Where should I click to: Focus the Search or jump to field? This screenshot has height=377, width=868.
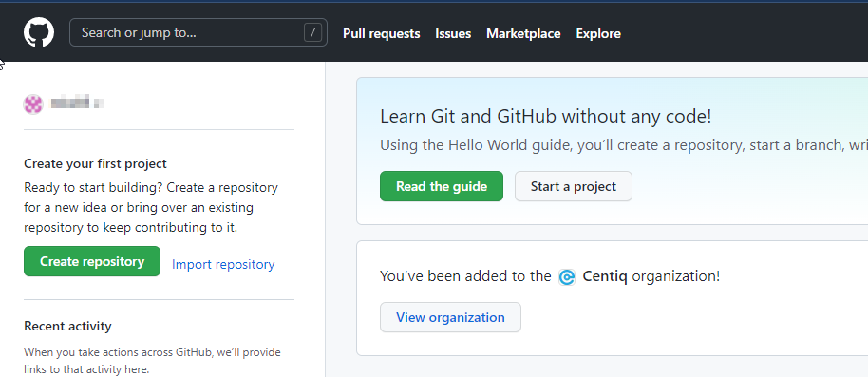(198, 32)
